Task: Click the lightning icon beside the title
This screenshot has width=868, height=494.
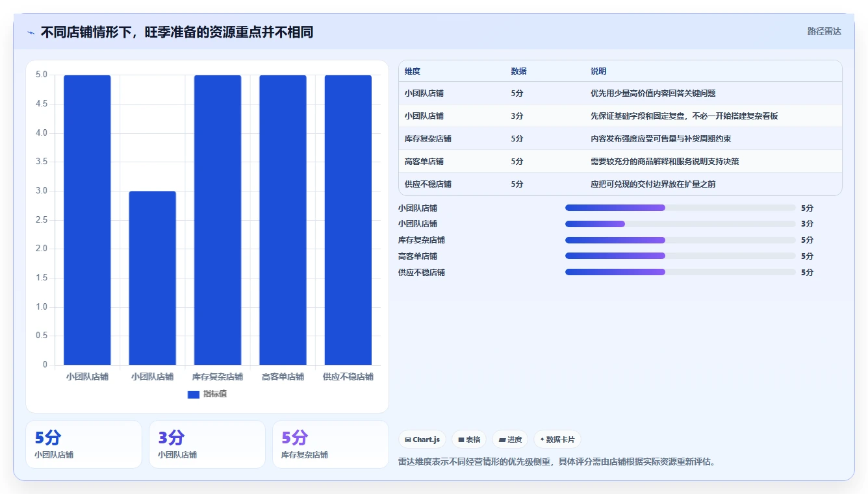Action: [31, 32]
